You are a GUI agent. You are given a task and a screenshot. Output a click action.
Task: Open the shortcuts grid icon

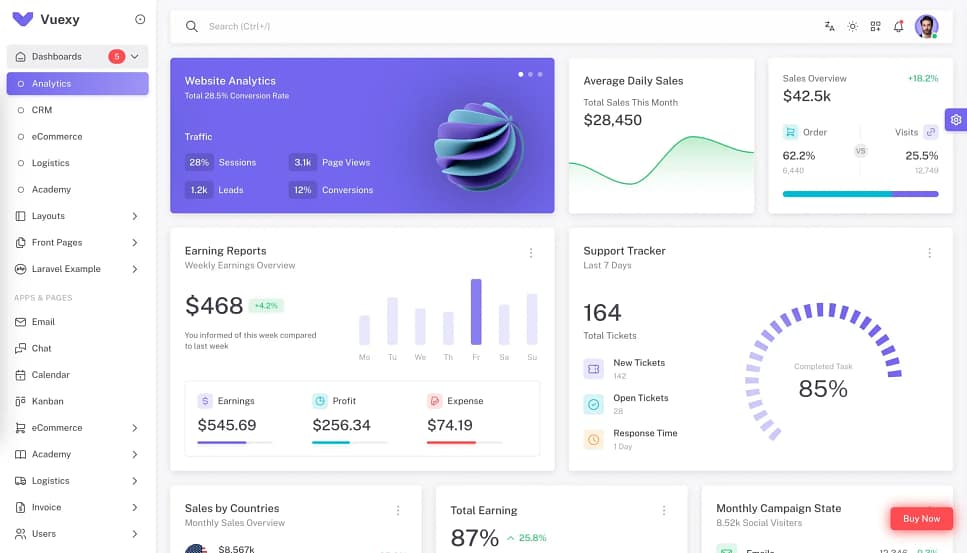coord(875,26)
